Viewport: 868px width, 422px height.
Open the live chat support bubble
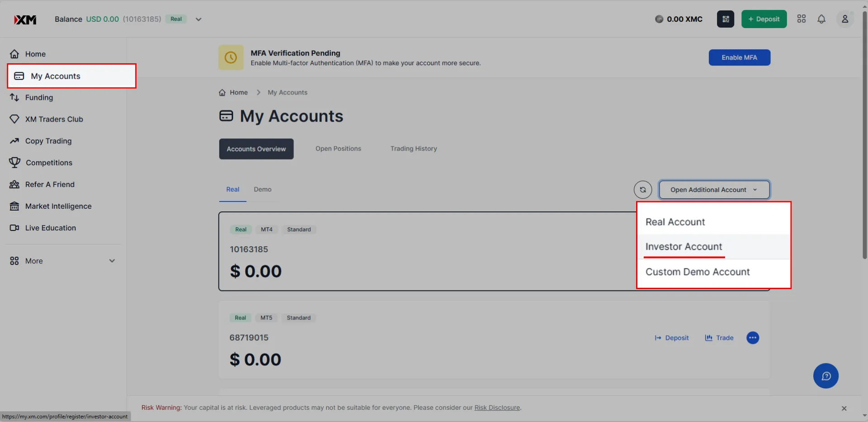(826, 376)
